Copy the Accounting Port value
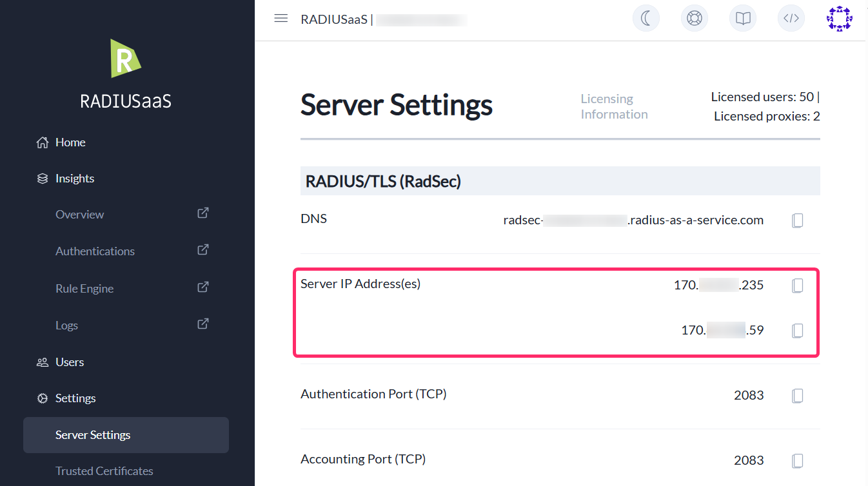The height and width of the screenshot is (486, 868). pyautogui.click(x=797, y=461)
